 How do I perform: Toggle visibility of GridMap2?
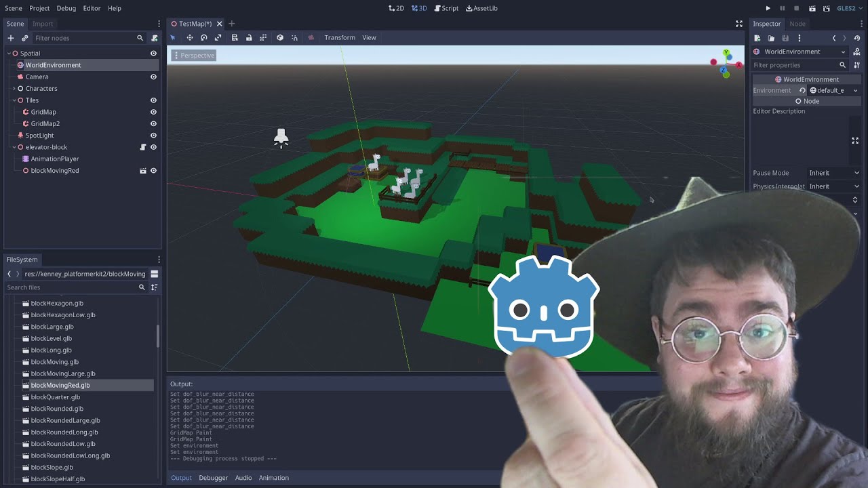coord(153,123)
